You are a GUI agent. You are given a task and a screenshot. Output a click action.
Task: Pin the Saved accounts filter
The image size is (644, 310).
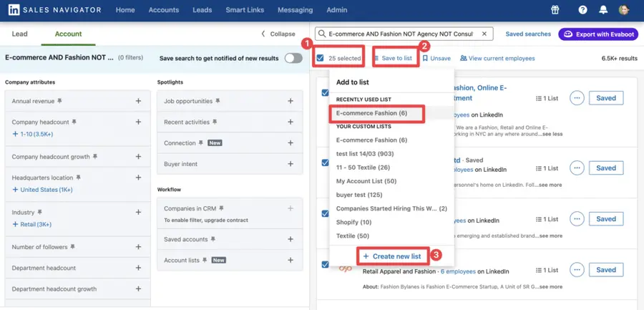pos(213,239)
